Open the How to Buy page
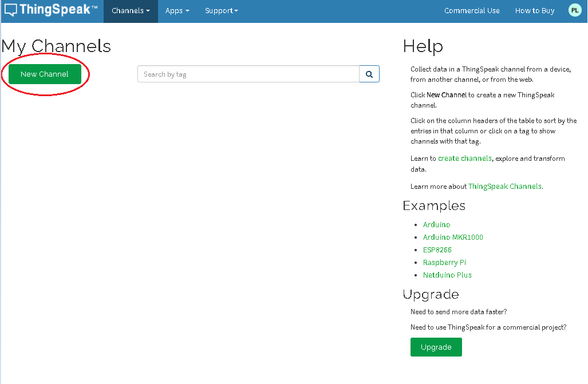This screenshot has height=384, width=588. point(535,11)
